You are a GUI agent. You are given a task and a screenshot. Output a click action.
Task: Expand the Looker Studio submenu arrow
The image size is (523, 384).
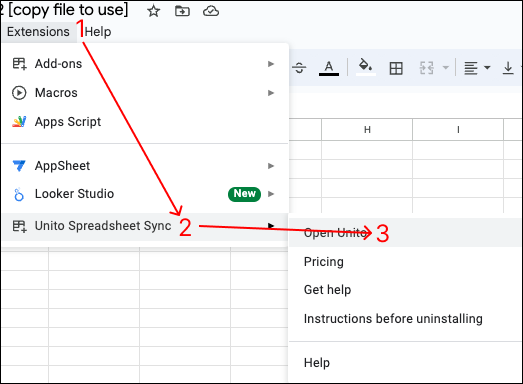click(x=271, y=194)
